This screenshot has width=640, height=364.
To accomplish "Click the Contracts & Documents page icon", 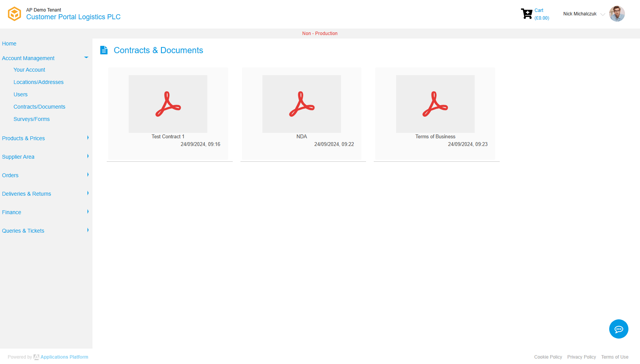I will [x=104, y=50].
